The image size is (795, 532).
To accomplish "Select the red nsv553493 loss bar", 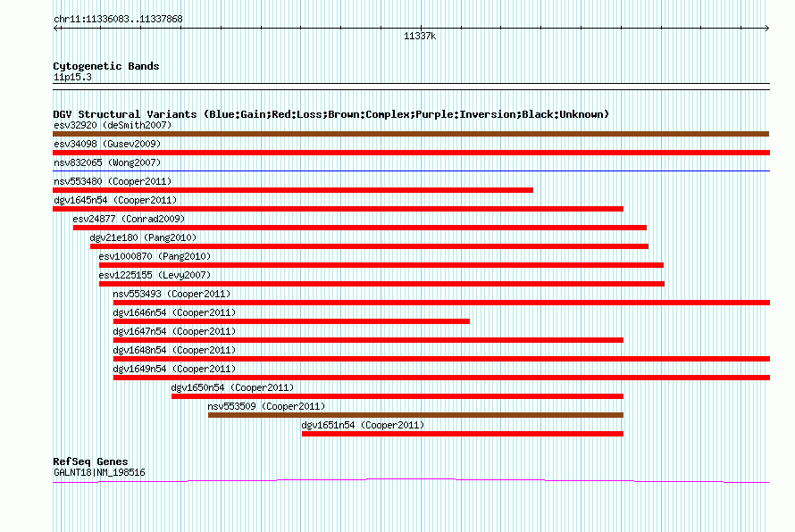I will [441, 303].
